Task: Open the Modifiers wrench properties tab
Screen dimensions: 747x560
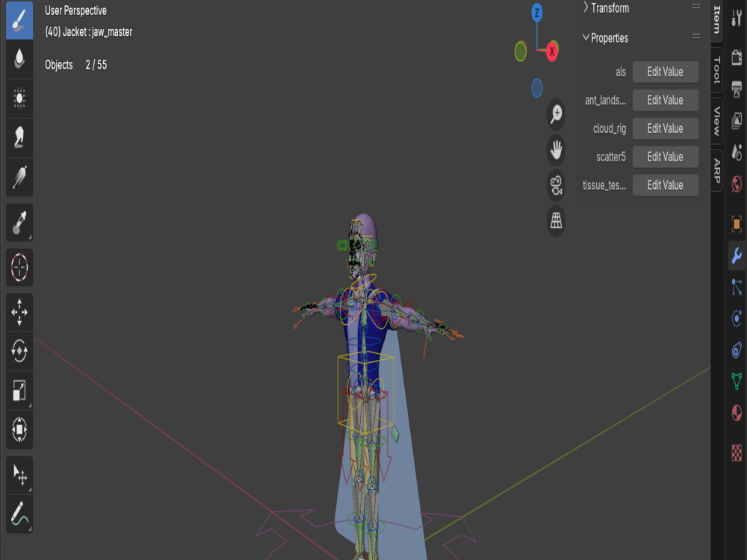Action: click(x=737, y=255)
